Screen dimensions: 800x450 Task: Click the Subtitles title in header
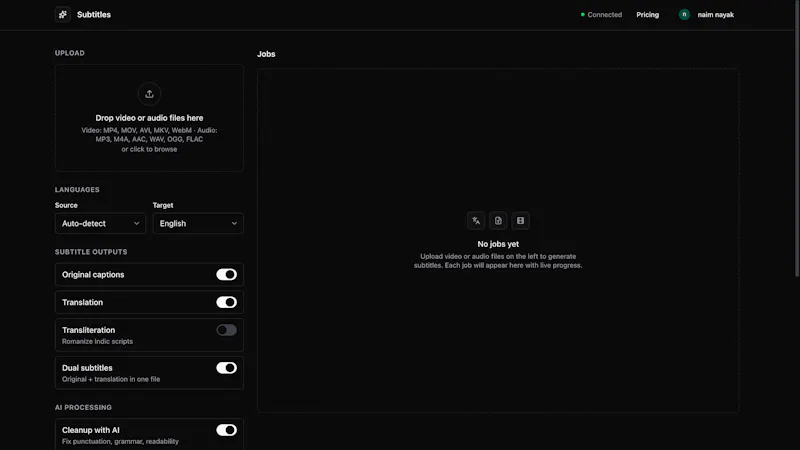coord(94,15)
